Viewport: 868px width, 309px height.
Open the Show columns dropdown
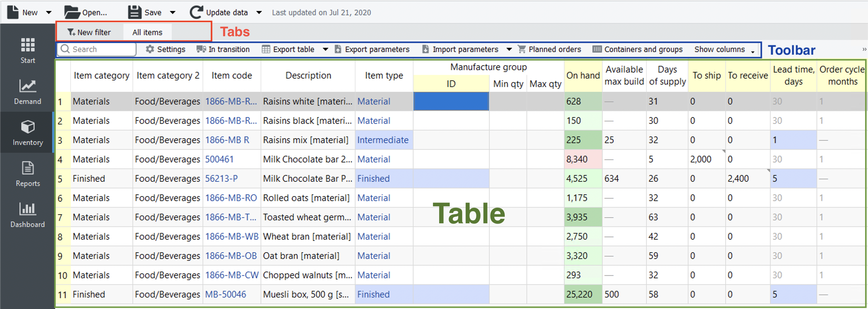pyautogui.click(x=724, y=49)
